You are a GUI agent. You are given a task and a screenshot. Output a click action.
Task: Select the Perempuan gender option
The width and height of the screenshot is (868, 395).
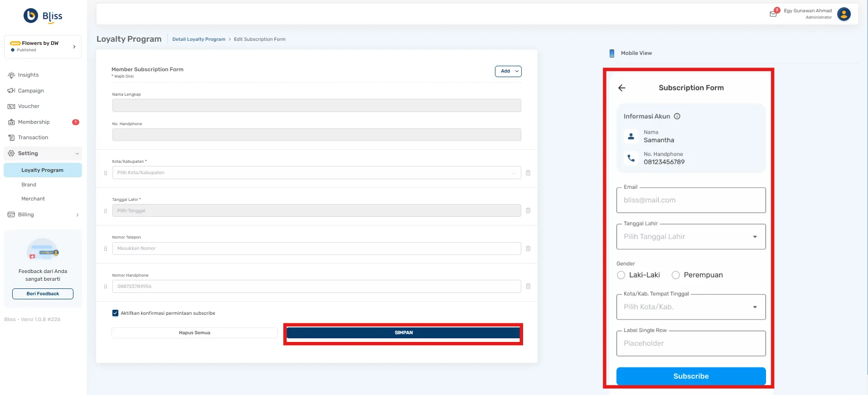coord(675,275)
